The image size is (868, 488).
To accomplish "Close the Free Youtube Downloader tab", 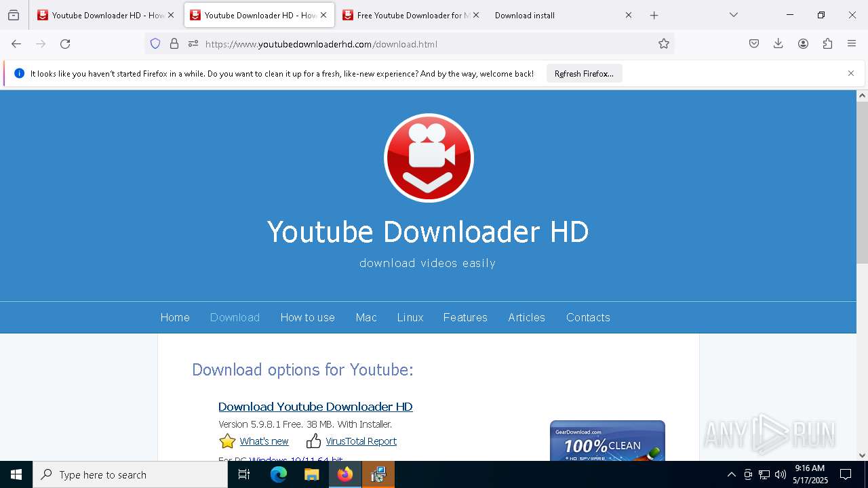I will tap(476, 15).
